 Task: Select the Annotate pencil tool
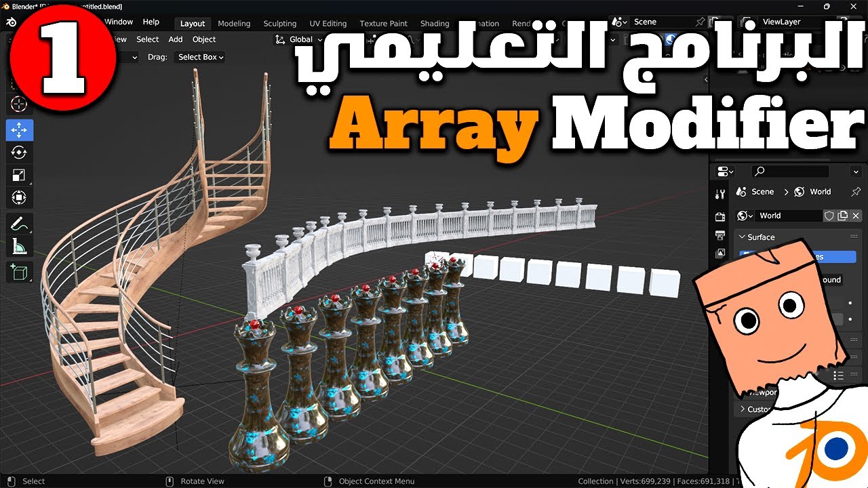tap(19, 224)
